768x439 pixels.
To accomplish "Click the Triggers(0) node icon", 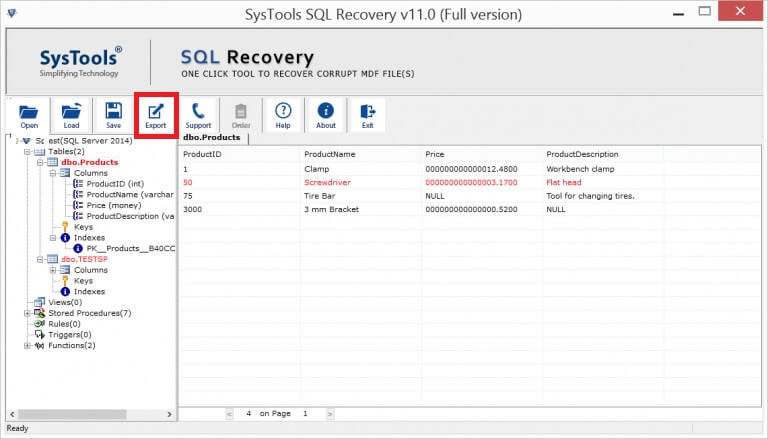I will tap(39, 335).
